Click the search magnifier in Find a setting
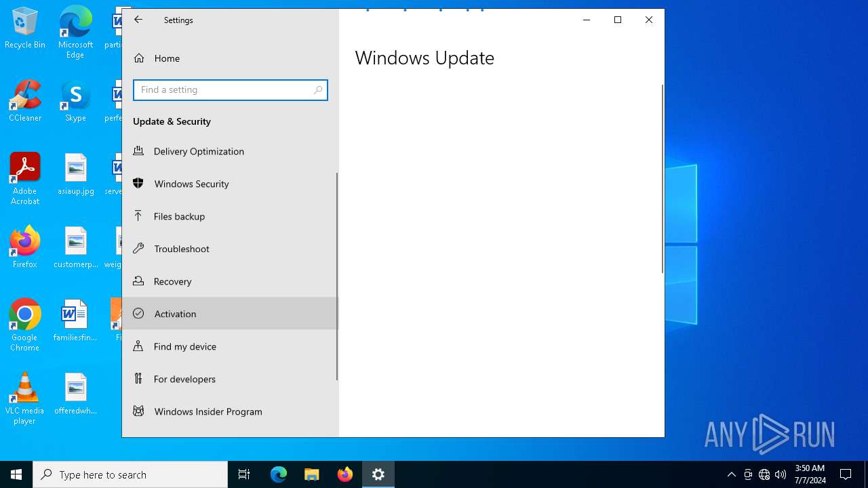This screenshot has width=868, height=488. (x=317, y=90)
